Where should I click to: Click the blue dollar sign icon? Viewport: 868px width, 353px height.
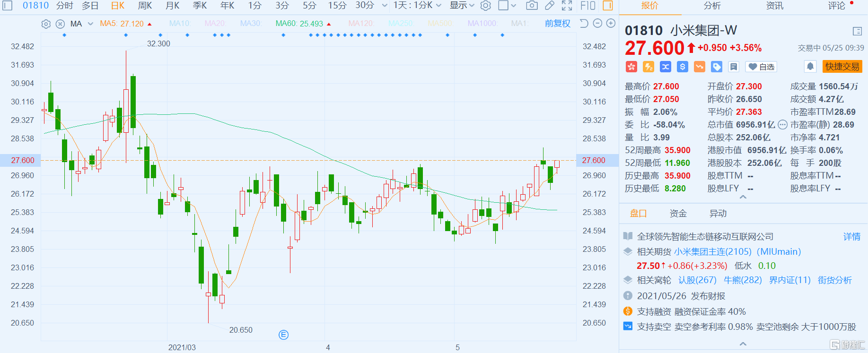pos(683,67)
